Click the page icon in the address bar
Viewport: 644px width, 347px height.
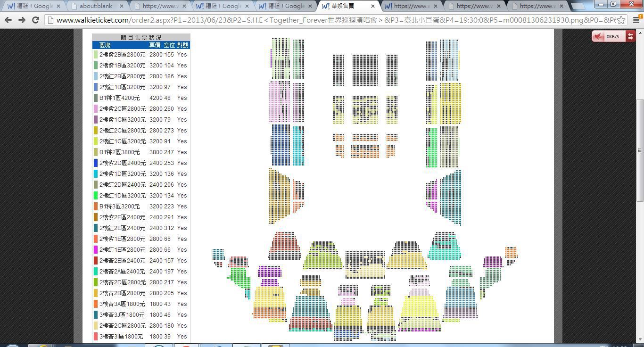[x=51, y=20]
